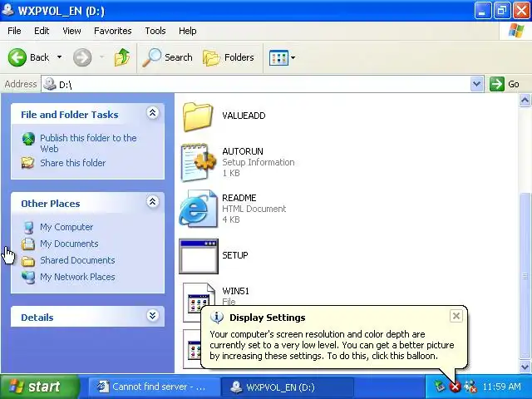Click the Shared Documents folder icon
The height and width of the screenshot is (399, 532).
click(28, 261)
